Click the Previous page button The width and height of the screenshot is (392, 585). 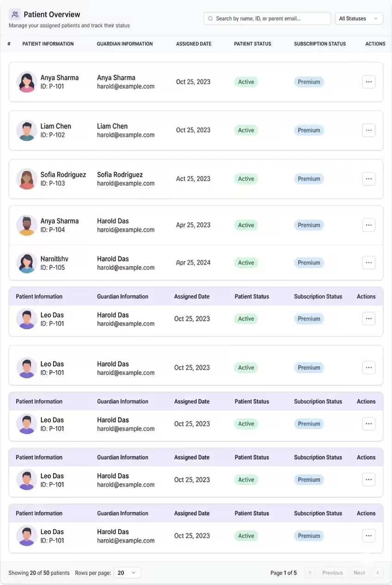coord(332,573)
